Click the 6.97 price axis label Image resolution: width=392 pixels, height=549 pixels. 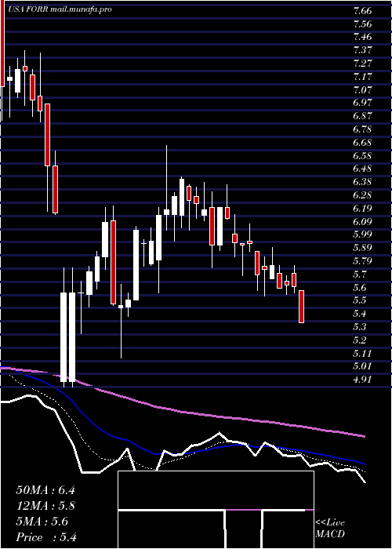point(362,103)
